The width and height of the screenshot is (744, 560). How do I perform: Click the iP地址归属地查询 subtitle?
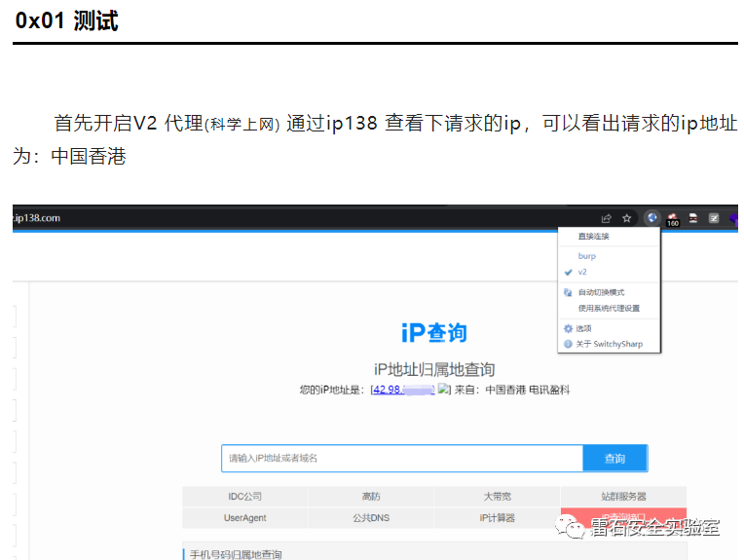pos(434,369)
